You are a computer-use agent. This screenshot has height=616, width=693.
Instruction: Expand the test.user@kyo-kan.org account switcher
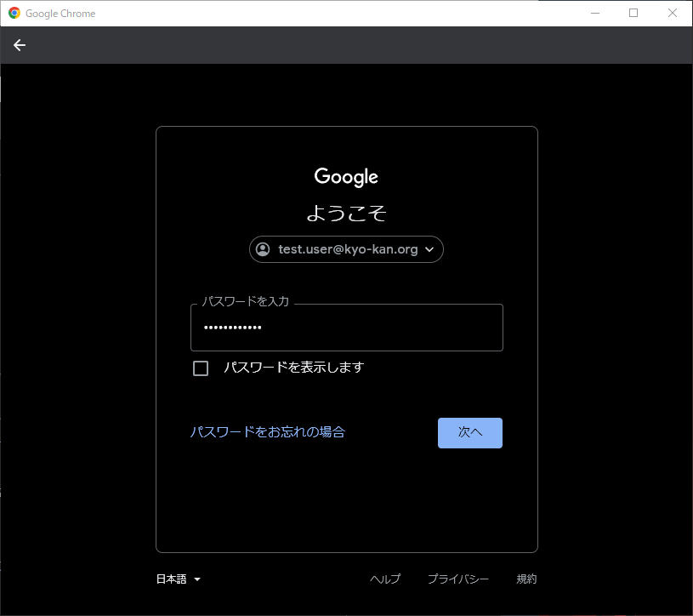pos(346,249)
